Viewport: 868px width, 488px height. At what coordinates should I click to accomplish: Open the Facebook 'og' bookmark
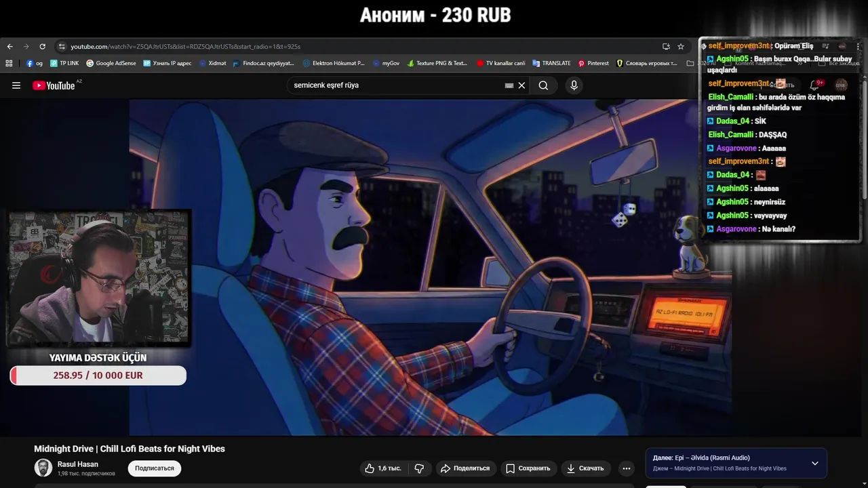(35, 63)
